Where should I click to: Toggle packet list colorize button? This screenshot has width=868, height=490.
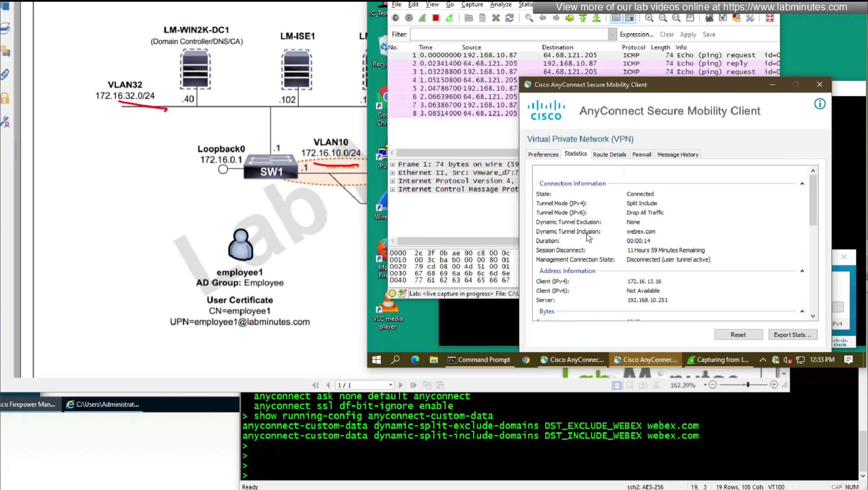616,18
